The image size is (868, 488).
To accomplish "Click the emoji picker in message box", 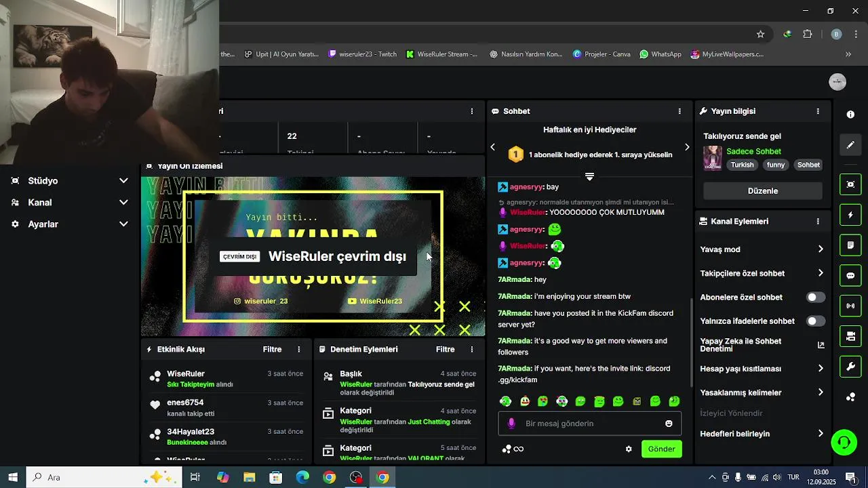I will click(669, 424).
